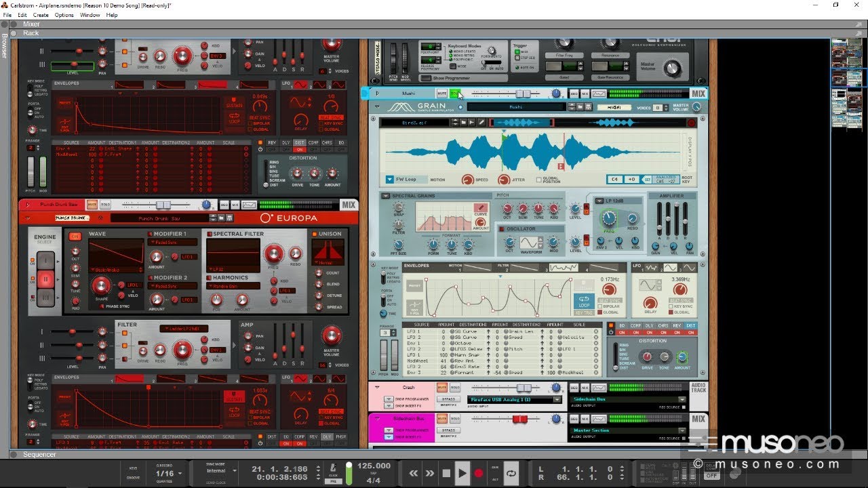Image resolution: width=868 pixels, height=488 pixels.
Task: Stop the transport
Action: pyautogui.click(x=446, y=473)
